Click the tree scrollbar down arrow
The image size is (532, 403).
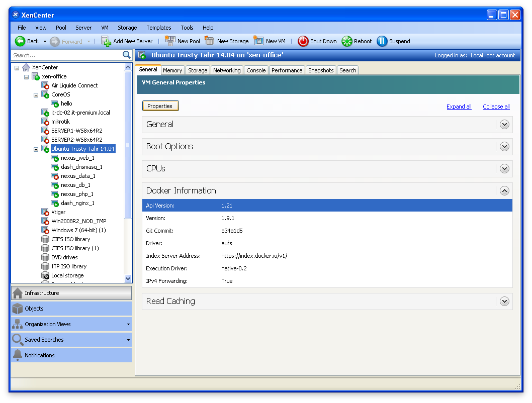tap(128, 278)
